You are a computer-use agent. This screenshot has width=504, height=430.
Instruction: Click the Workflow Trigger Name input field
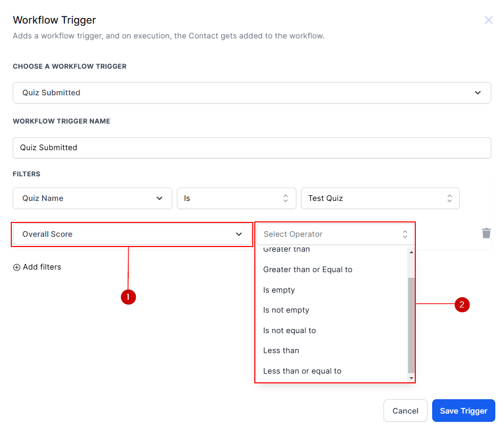251,148
